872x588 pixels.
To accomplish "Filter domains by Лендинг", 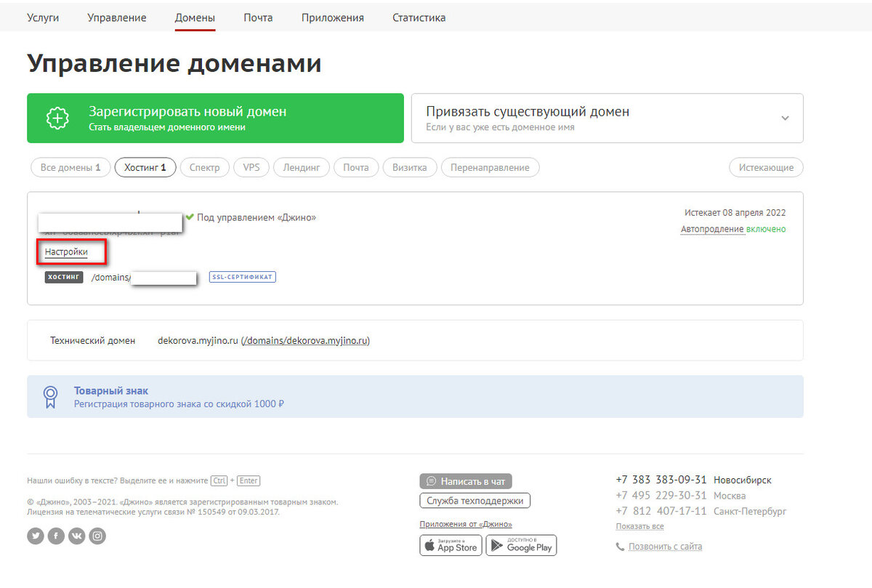I will point(302,167).
